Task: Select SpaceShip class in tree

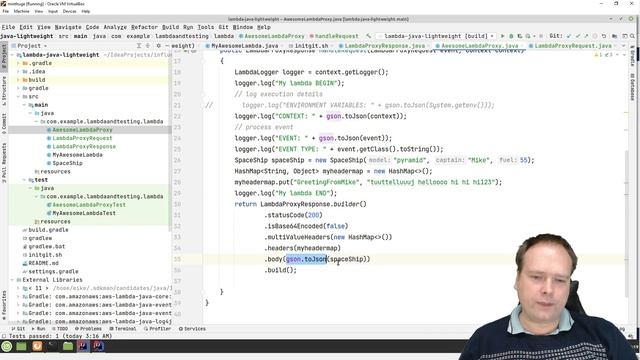Action: (67, 163)
